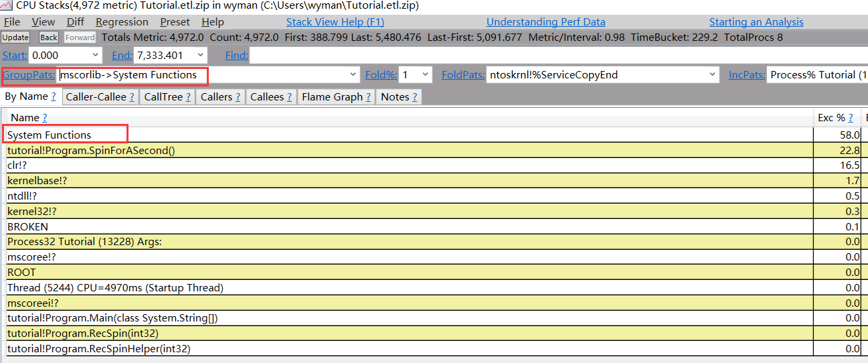Image resolution: width=868 pixels, height=363 pixels.
Task: Switch to the By Name tab
Action: tap(31, 96)
